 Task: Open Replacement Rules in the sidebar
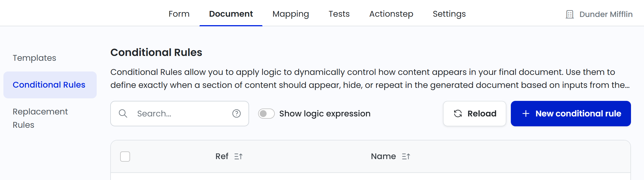[40, 118]
